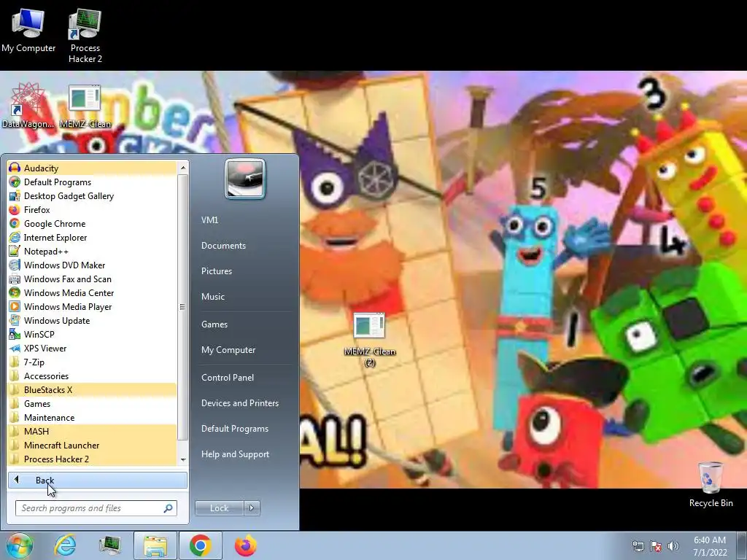Click the Windows Start orb

(19, 545)
